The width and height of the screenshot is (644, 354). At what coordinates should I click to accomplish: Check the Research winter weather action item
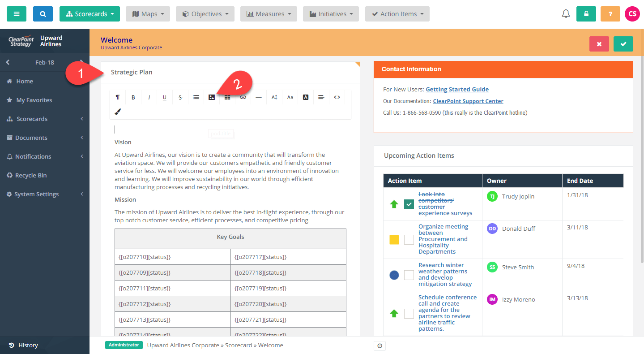409,275
